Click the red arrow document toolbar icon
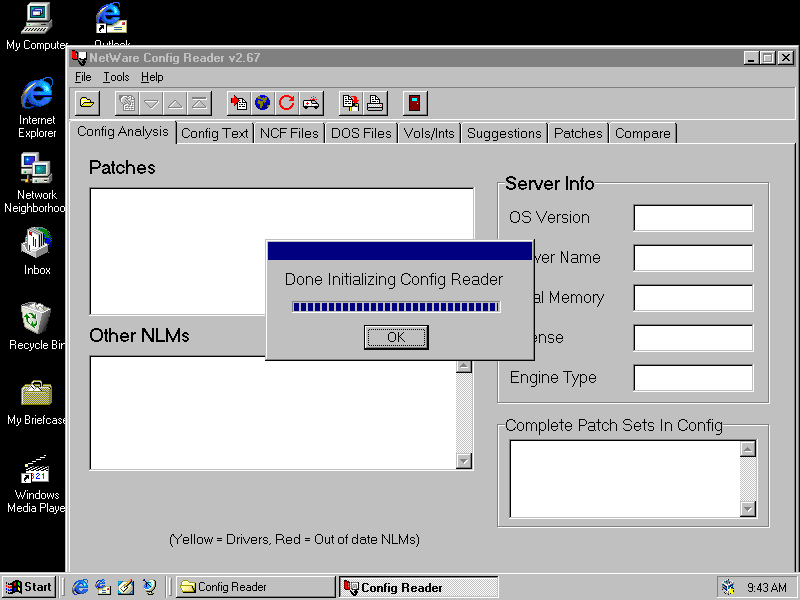800x600 pixels. (239, 103)
